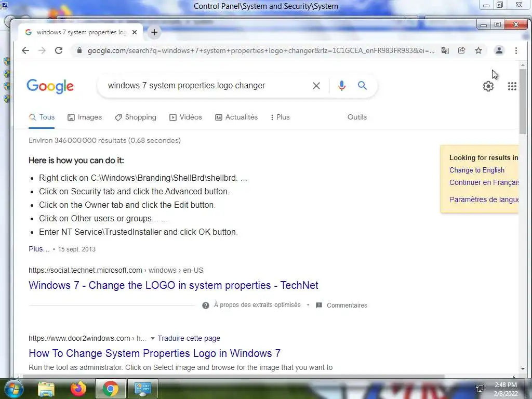Open Paramètres de langue link
The width and height of the screenshot is (532, 399).
[x=484, y=199]
